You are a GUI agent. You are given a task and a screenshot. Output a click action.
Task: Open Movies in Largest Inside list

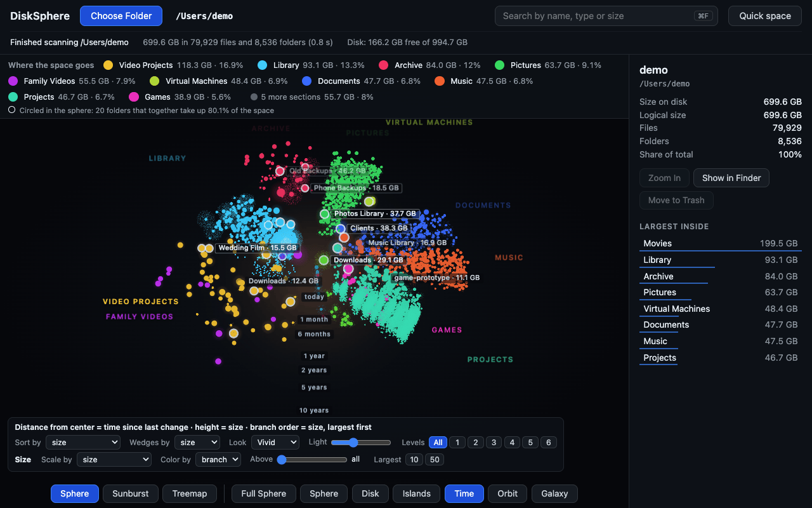721,243
